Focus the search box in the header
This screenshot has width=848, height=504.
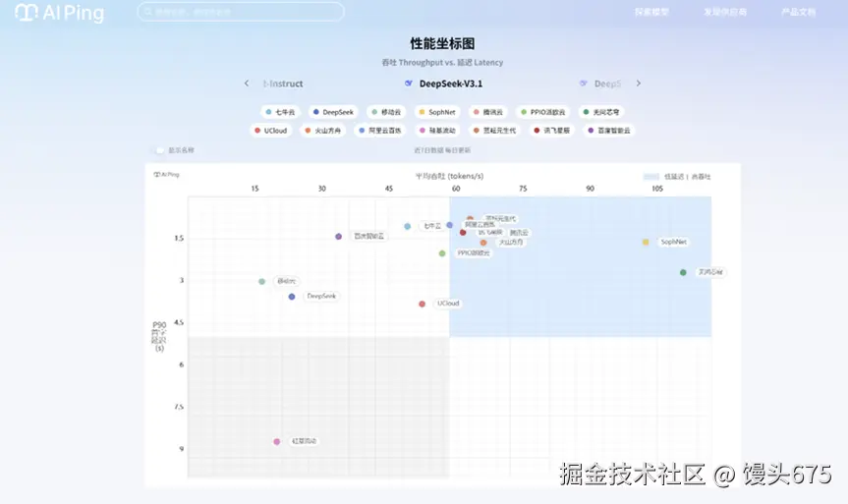tap(241, 12)
